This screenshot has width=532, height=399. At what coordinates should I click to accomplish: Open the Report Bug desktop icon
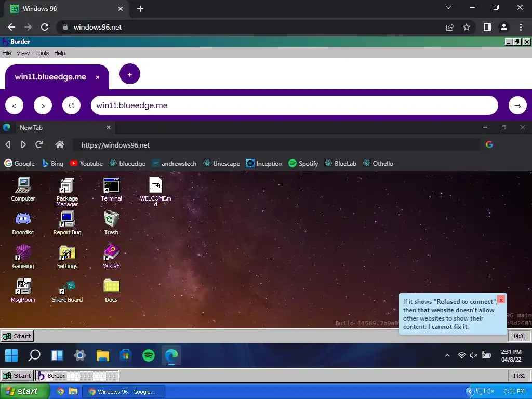click(x=67, y=223)
